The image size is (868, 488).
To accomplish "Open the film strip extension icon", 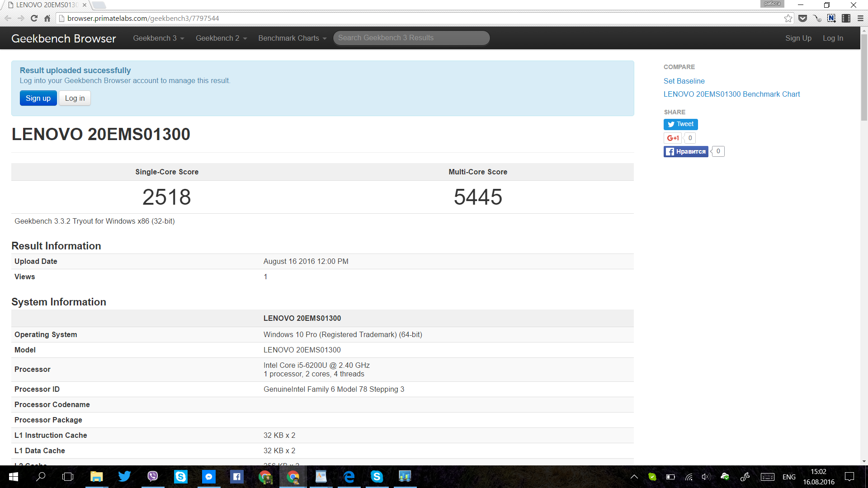I will pos(846,19).
